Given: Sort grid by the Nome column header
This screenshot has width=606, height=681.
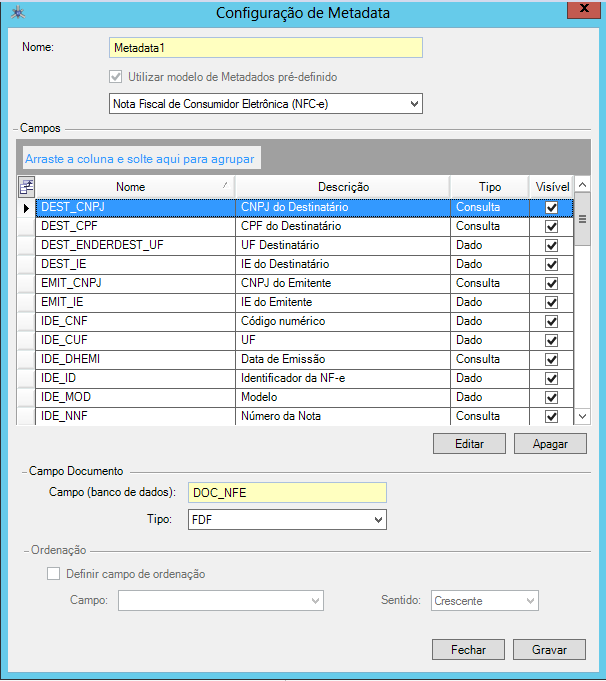Looking at the screenshot, I should [x=130, y=187].
